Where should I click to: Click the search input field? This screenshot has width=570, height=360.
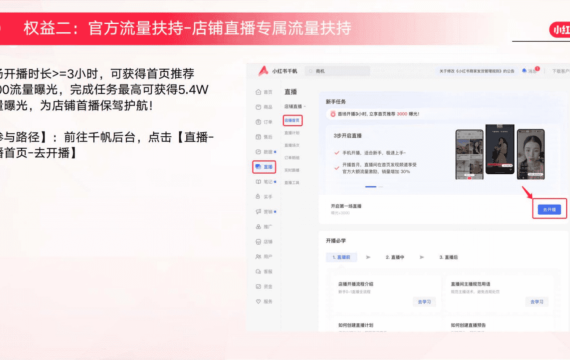tap(338, 71)
